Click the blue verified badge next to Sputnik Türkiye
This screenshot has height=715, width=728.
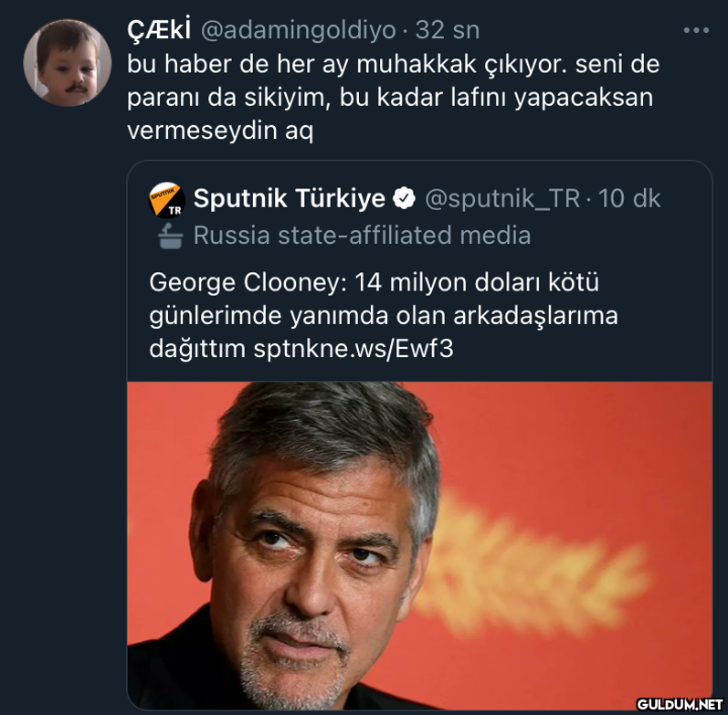(x=404, y=198)
